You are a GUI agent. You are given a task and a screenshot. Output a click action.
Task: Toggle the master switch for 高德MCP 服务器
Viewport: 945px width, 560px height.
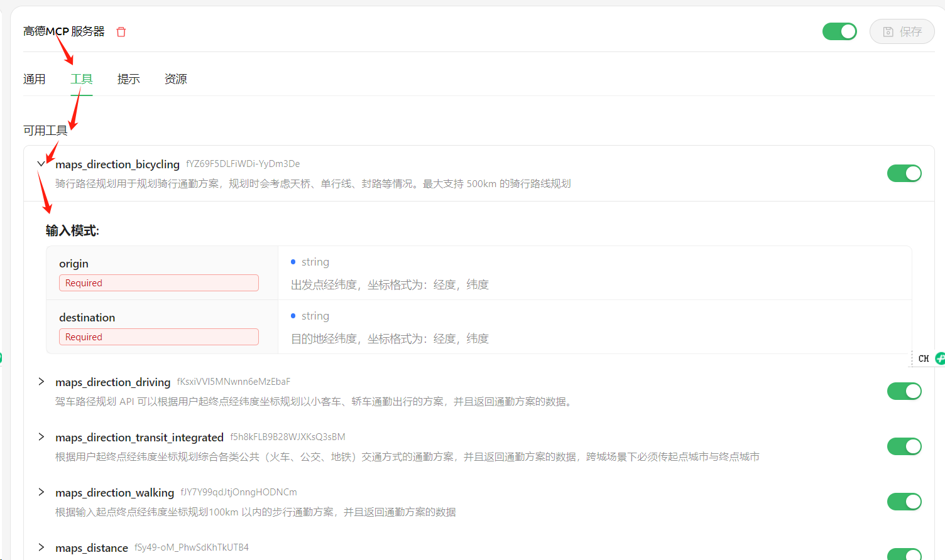coord(839,31)
